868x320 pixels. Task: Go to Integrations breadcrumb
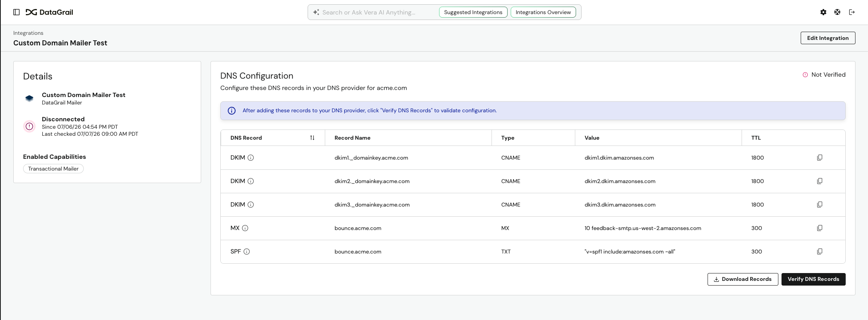pyautogui.click(x=28, y=33)
